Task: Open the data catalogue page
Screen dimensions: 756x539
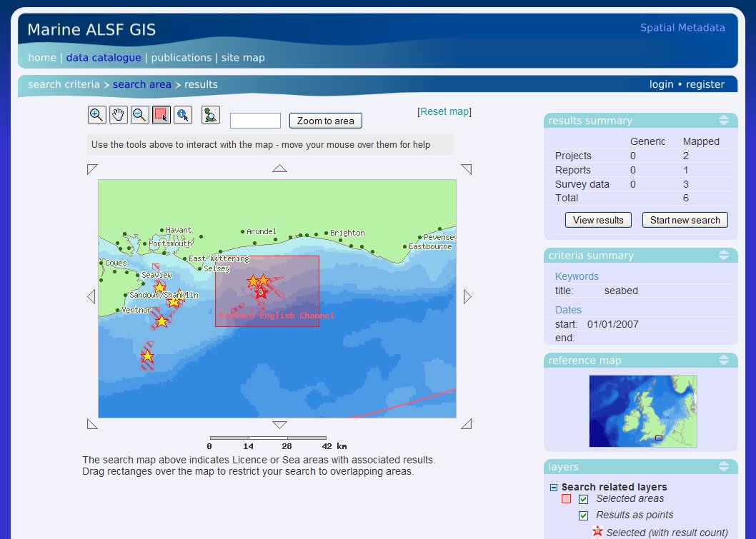Action: tap(104, 58)
